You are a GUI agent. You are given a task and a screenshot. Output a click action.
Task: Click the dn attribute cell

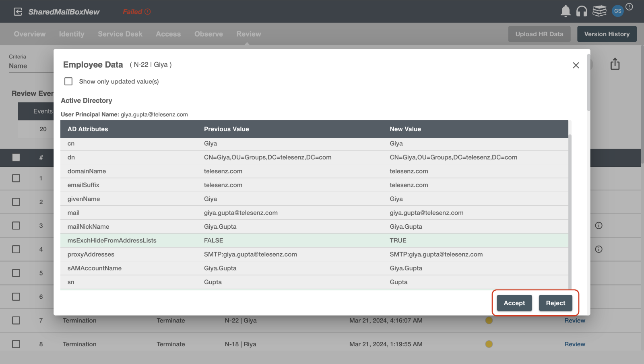71,157
